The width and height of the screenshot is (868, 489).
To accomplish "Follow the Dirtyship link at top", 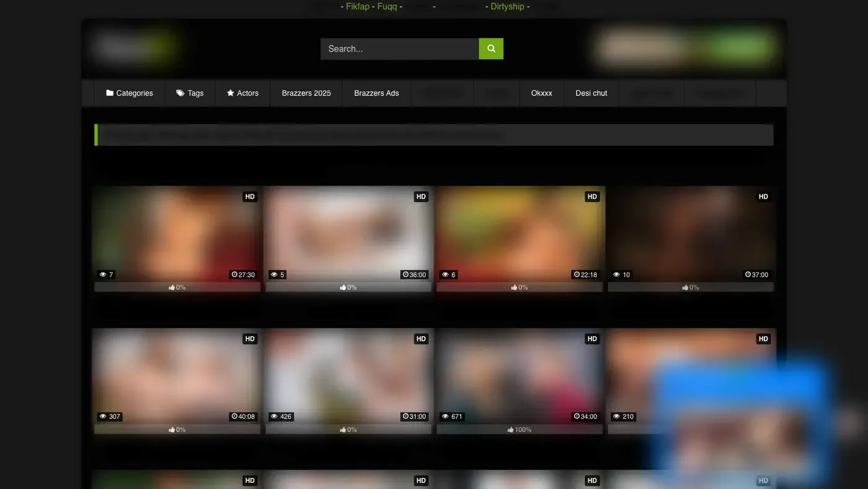I will tap(507, 6).
